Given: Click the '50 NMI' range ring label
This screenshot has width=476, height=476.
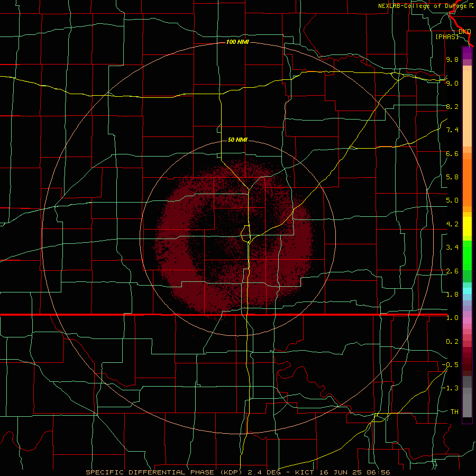Looking at the screenshot, I should [x=237, y=140].
